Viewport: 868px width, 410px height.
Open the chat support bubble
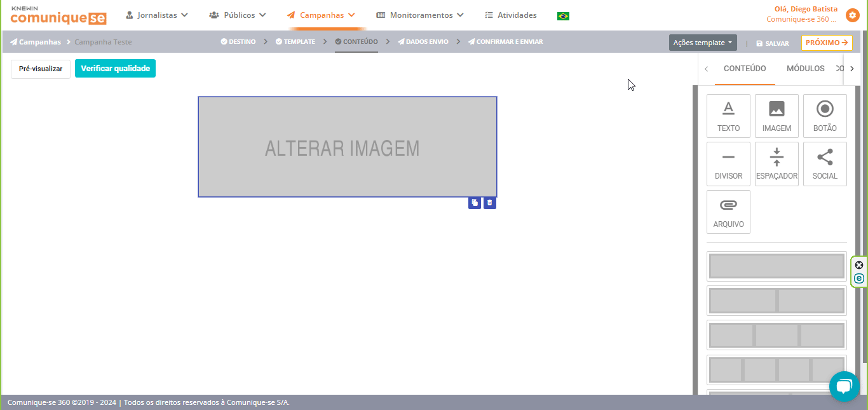844,386
